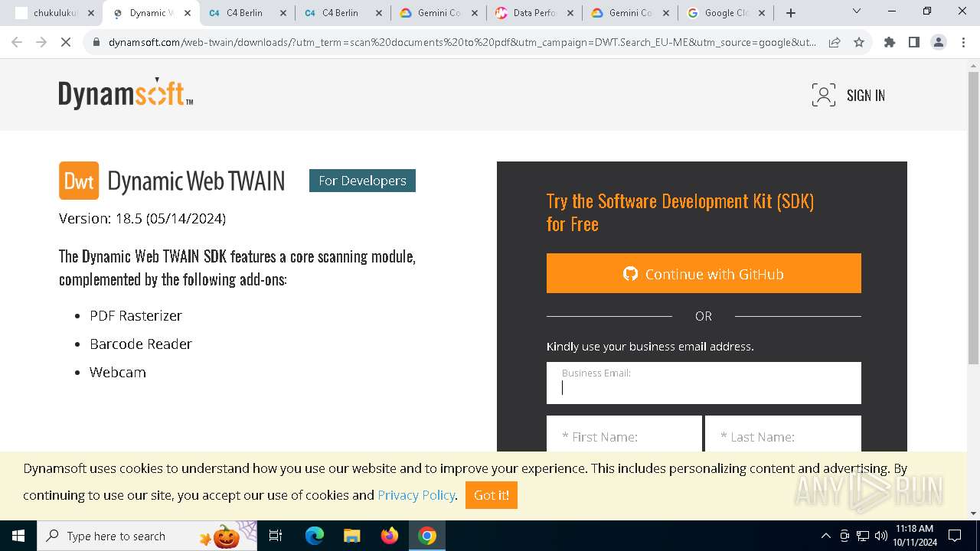Click the Barcode Reader list item
The height and width of the screenshot is (551, 980).
click(x=141, y=344)
